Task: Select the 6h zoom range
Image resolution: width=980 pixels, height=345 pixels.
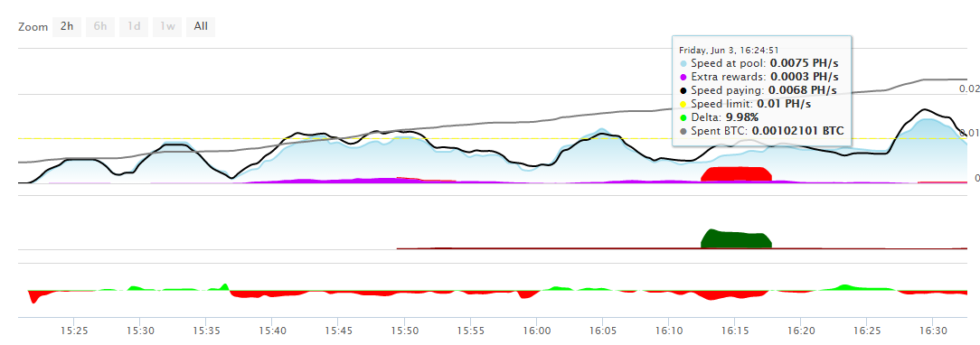Action: tap(100, 26)
